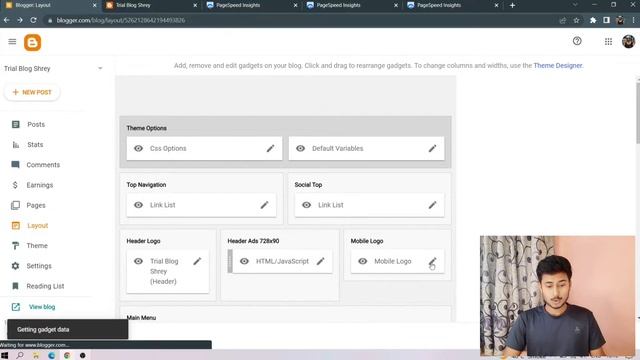
Task: Open the Help question mark icon
Action: 577,41
